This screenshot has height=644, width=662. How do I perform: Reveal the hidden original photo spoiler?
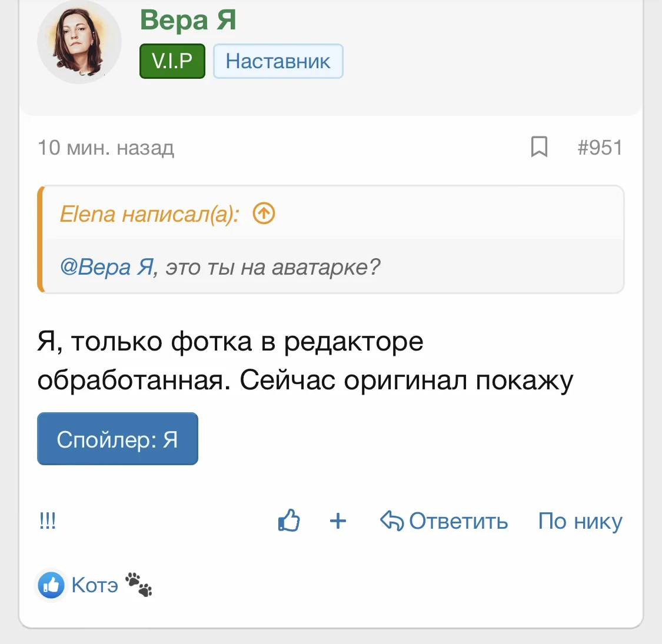point(117,438)
